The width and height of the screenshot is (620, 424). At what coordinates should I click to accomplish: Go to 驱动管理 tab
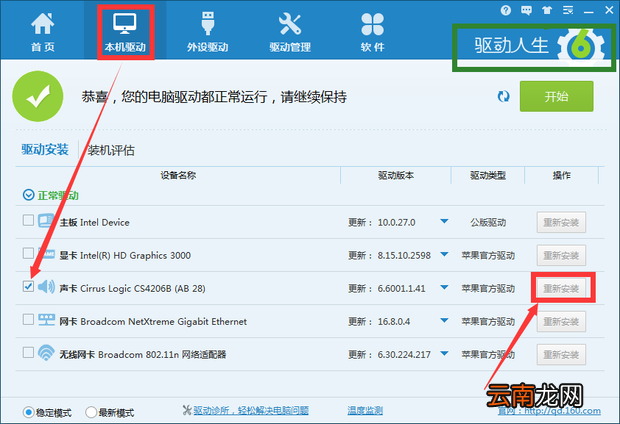coord(290,32)
